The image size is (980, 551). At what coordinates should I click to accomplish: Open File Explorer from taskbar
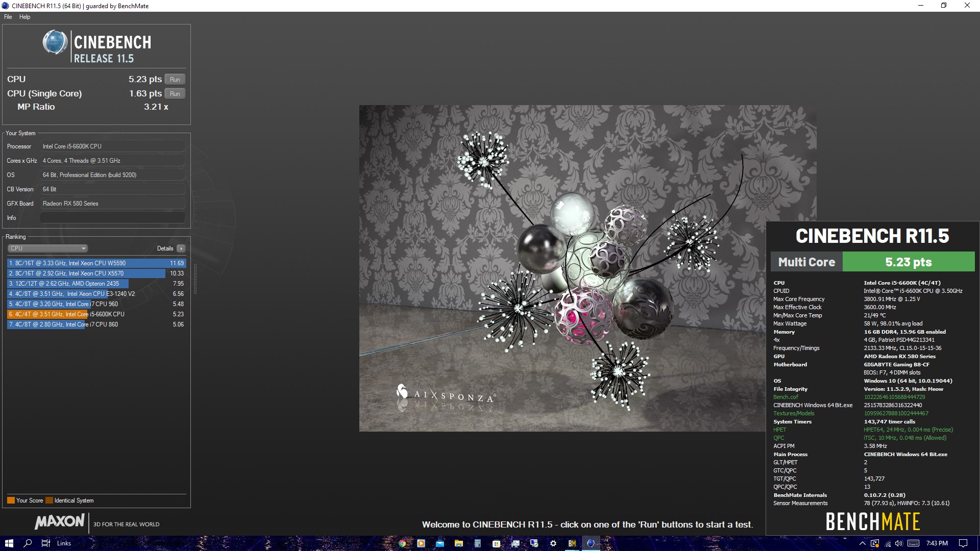tap(459, 543)
